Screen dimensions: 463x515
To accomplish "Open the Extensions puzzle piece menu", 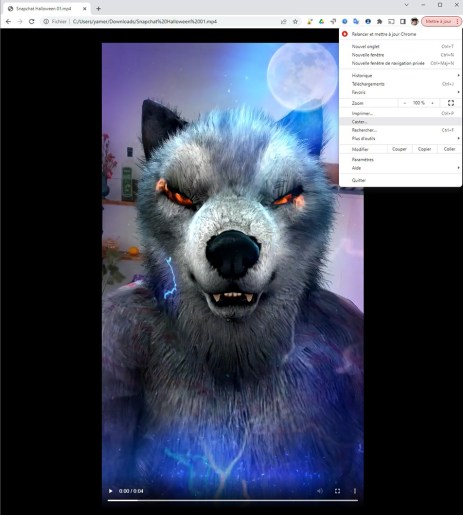I will tap(379, 22).
